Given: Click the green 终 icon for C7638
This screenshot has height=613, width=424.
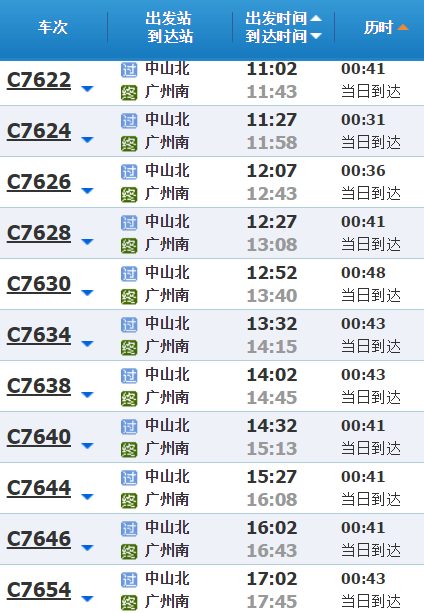Looking at the screenshot, I should click(129, 398).
